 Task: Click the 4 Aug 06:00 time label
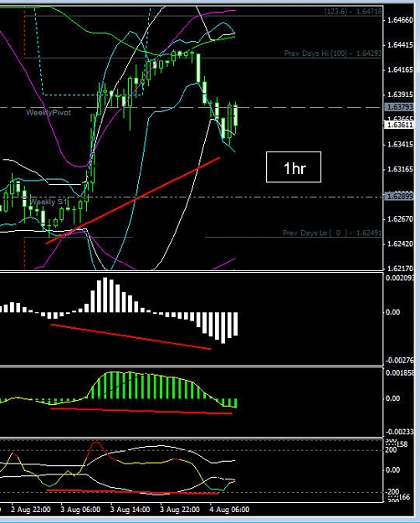click(x=229, y=510)
